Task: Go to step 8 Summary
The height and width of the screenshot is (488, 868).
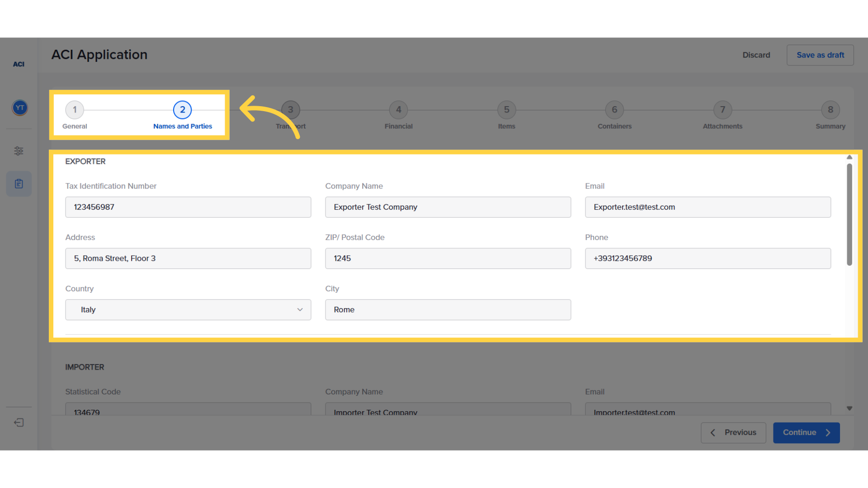Action: 830,110
